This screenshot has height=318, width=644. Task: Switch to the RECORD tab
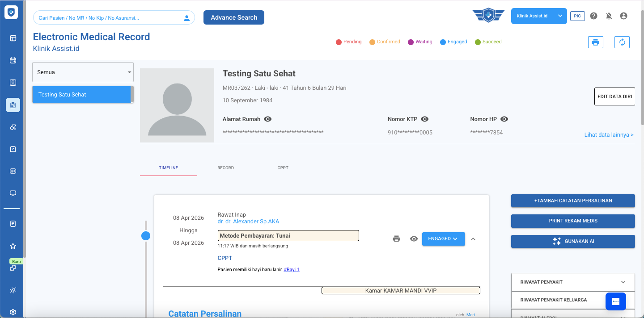click(x=225, y=168)
